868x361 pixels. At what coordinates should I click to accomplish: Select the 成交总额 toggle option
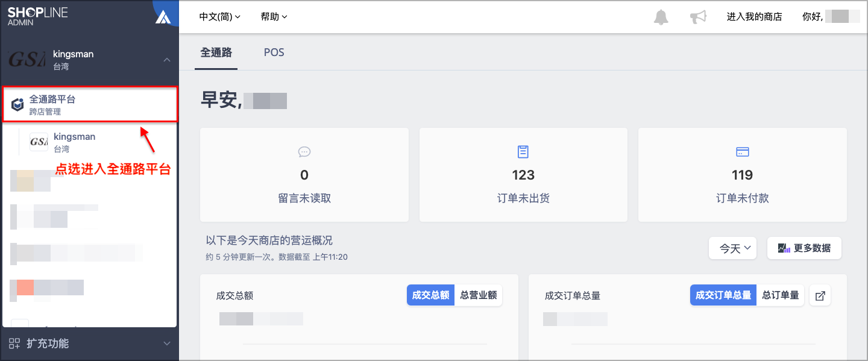(430, 295)
